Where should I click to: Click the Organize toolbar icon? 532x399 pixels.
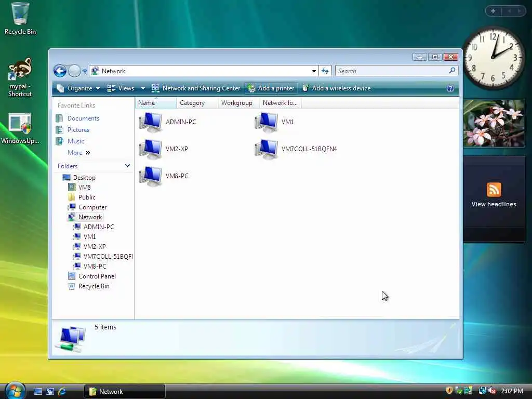[x=60, y=88]
